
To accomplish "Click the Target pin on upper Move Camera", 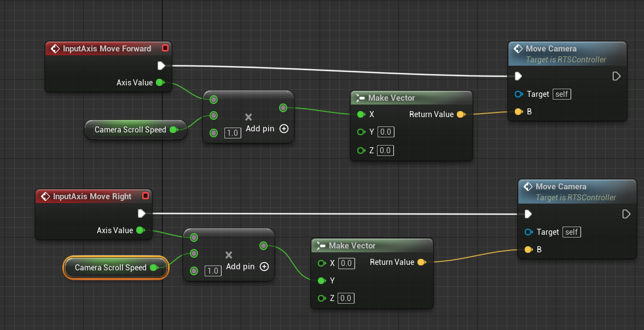I will point(519,94).
